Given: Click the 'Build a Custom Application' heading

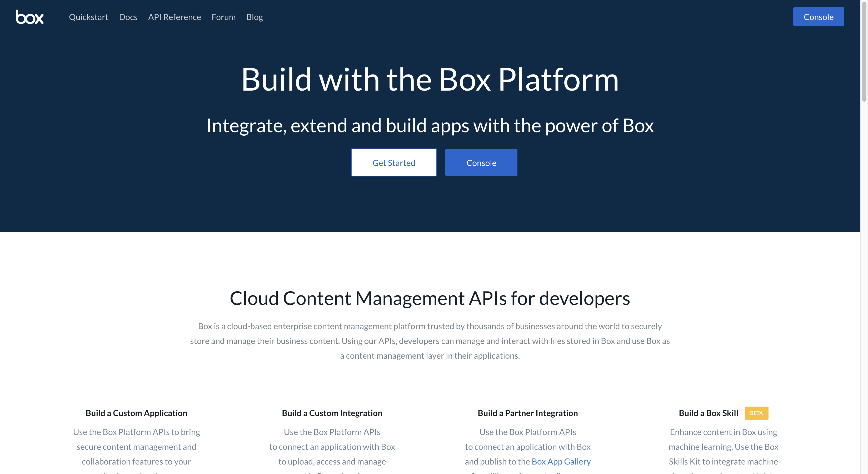Looking at the screenshot, I should (137, 413).
